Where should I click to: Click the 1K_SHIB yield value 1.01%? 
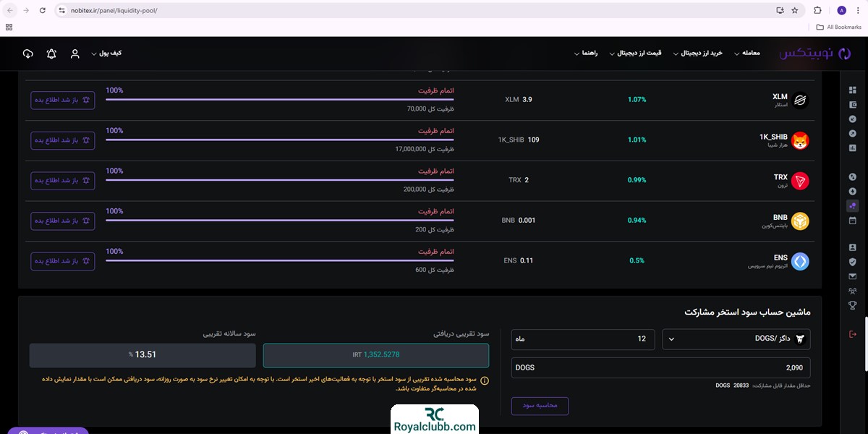click(637, 140)
